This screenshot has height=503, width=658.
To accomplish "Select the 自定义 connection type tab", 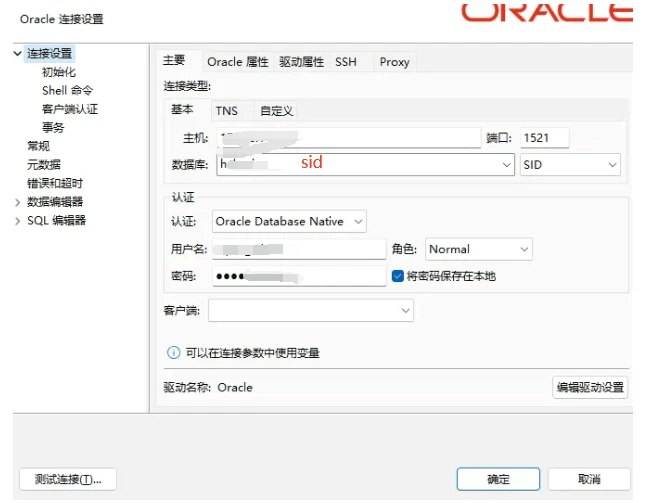I will coord(276,111).
